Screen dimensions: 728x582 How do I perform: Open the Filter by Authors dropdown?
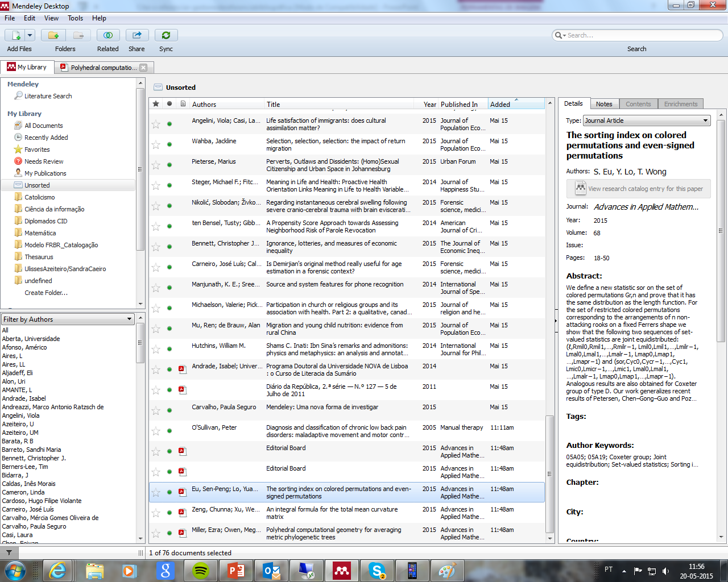pyautogui.click(x=68, y=319)
